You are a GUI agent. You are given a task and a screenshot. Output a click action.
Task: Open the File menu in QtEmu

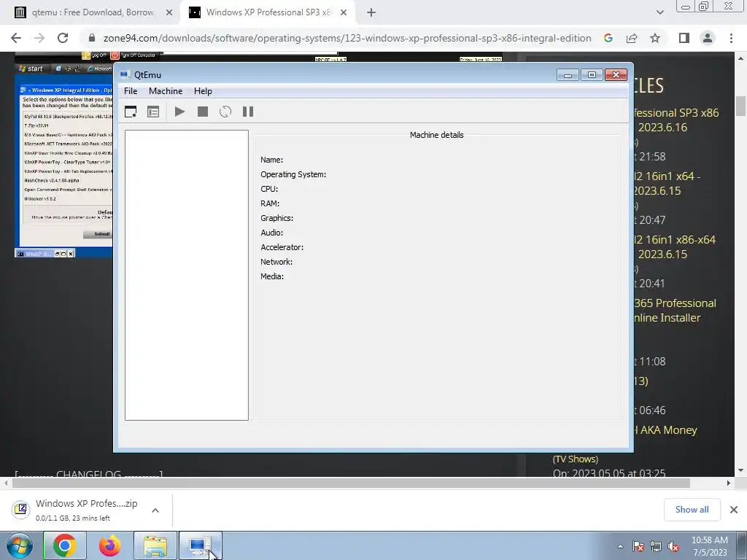131,91
